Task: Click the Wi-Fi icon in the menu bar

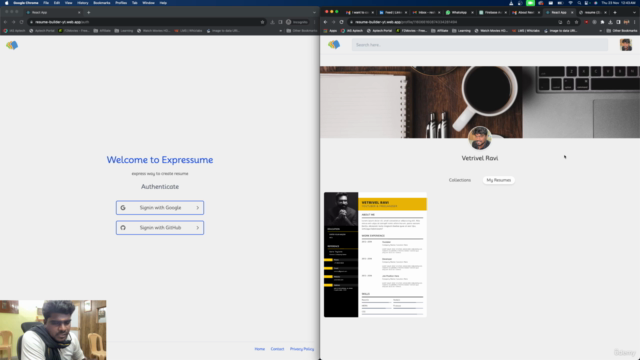Action: pos(570,3)
